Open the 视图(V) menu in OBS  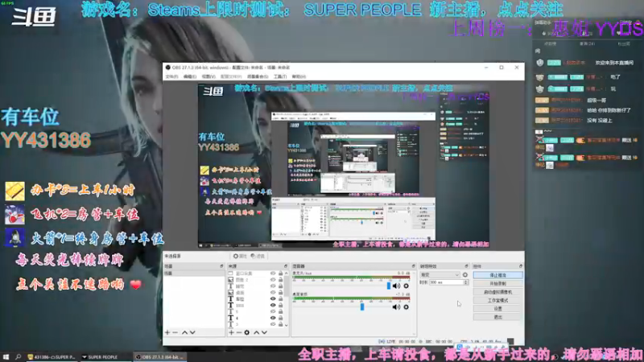click(208, 76)
